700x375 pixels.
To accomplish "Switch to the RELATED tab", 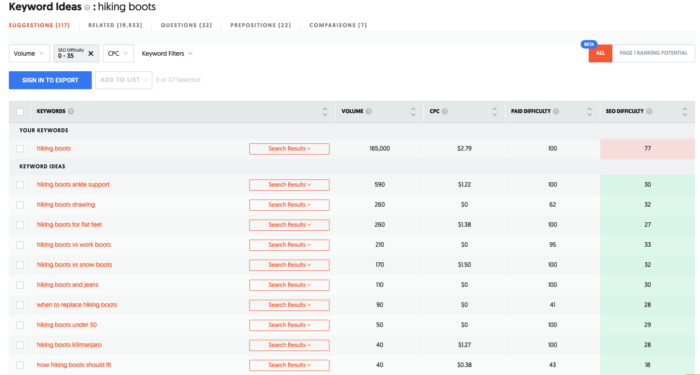I will [x=115, y=25].
